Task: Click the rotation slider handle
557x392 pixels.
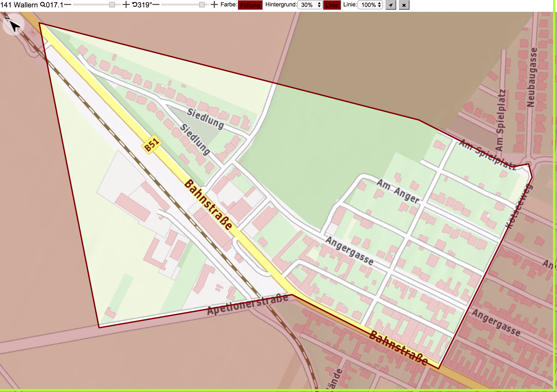Action: 202,5
